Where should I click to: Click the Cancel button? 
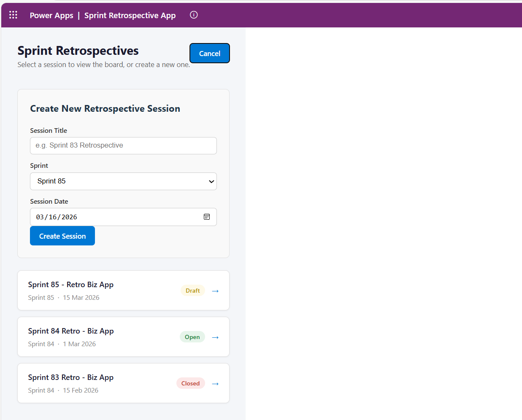(x=209, y=53)
